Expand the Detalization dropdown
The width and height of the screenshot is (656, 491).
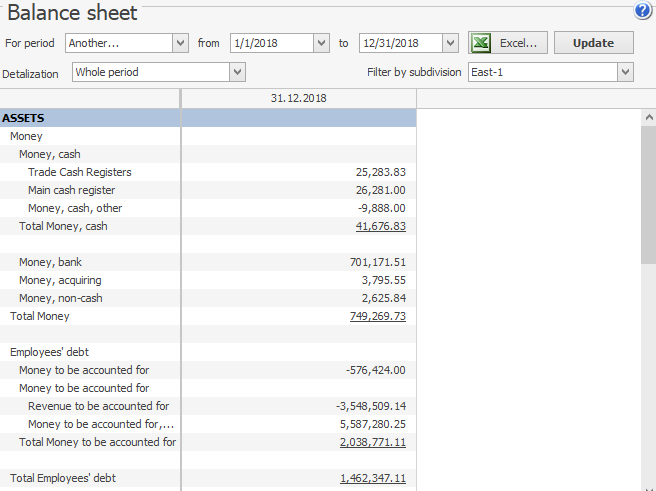237,72
